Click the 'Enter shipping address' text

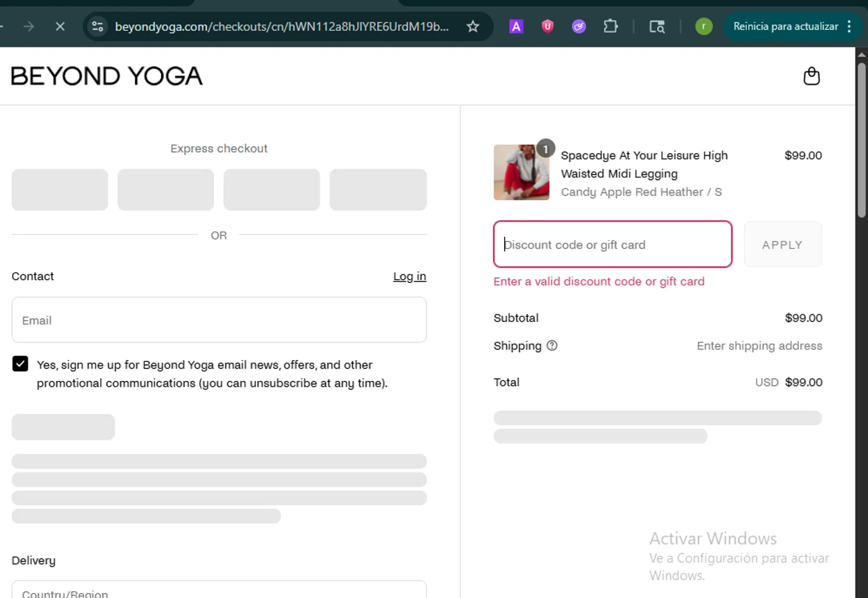tap(759, 346)
